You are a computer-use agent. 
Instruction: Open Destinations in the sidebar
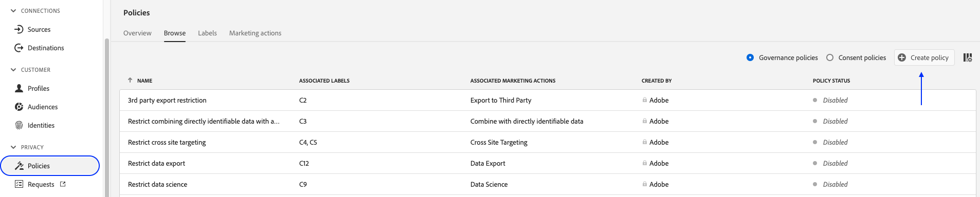coord(46,48)
